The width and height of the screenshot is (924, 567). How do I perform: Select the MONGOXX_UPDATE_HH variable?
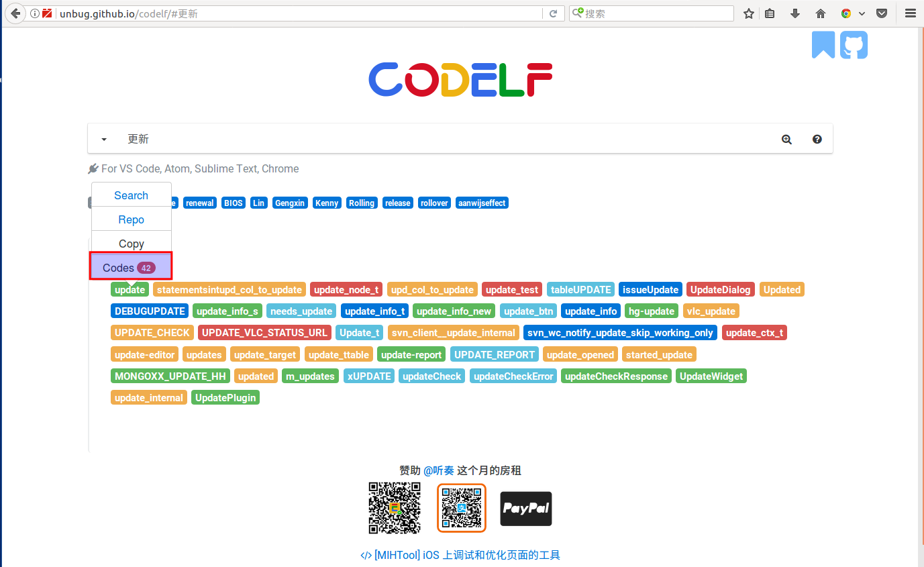coord(170,376)
